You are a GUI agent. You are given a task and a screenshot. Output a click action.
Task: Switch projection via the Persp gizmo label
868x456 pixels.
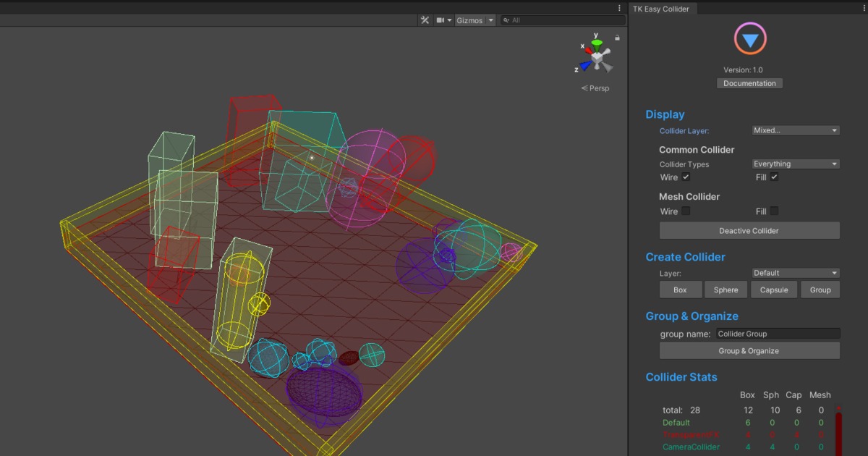coord(596,88)
